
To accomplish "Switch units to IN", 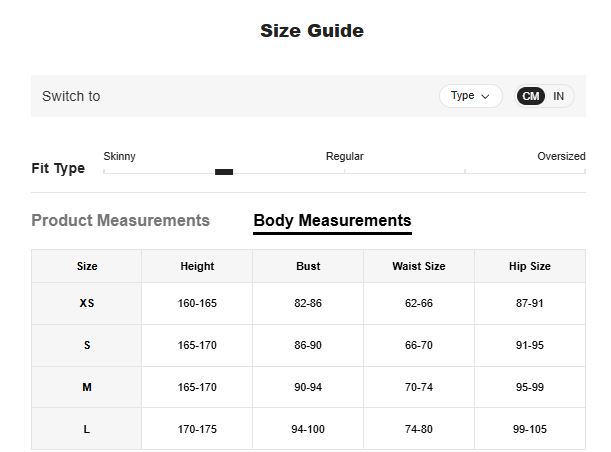I will point(558,96).
